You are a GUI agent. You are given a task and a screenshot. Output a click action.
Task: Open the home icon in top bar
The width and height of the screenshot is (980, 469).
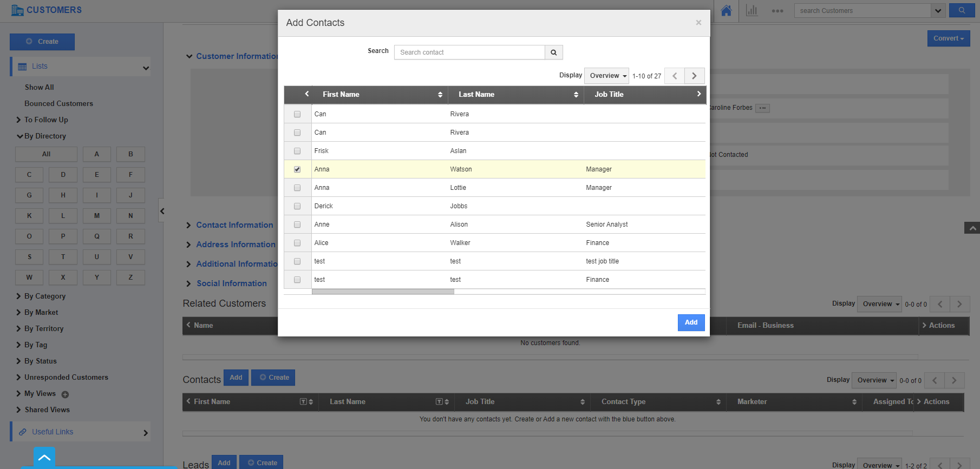pyautogui.click(x=726, y=11)
